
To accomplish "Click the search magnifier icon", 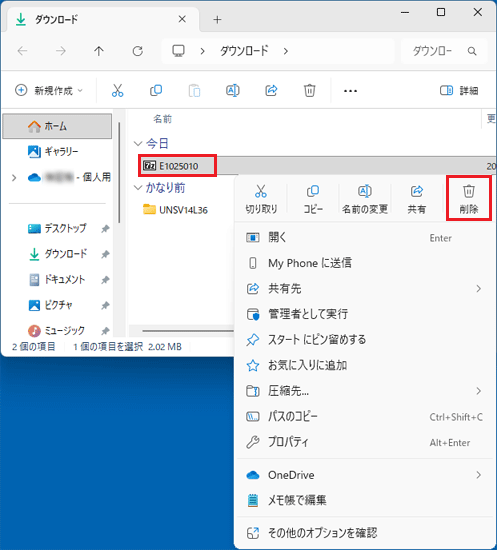I will tap(472, 51).
